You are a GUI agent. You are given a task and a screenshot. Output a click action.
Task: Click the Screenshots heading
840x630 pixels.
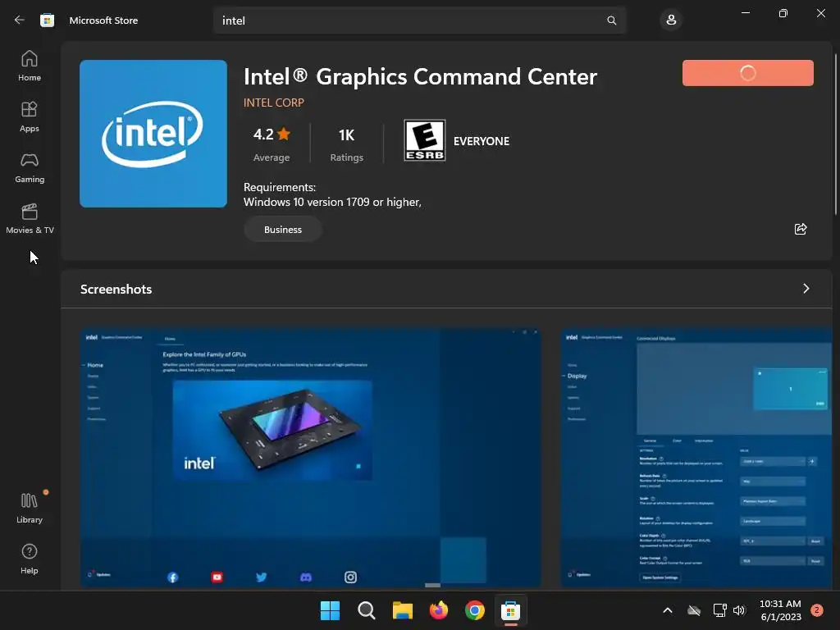pyautogui.click(x=116, y=290)
